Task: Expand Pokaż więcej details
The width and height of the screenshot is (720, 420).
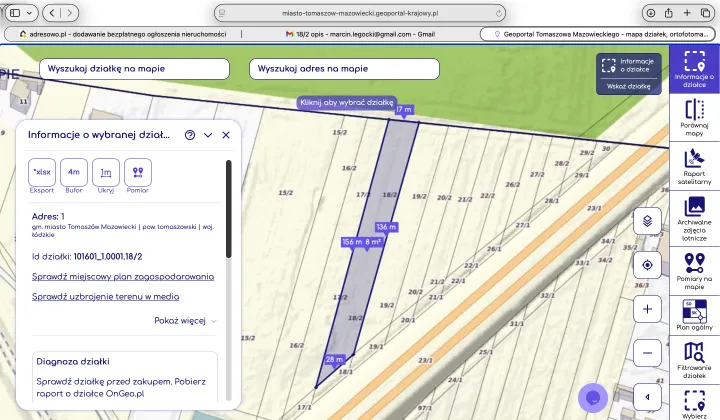Action: point(185,321)
